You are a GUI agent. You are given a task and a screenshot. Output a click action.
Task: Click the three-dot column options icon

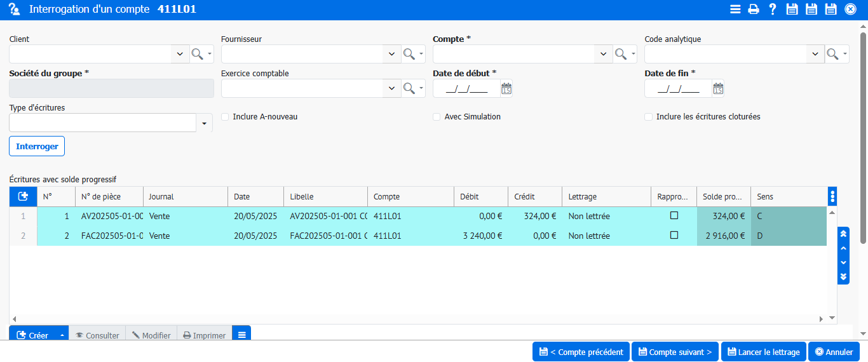click(x=832, y=196)
